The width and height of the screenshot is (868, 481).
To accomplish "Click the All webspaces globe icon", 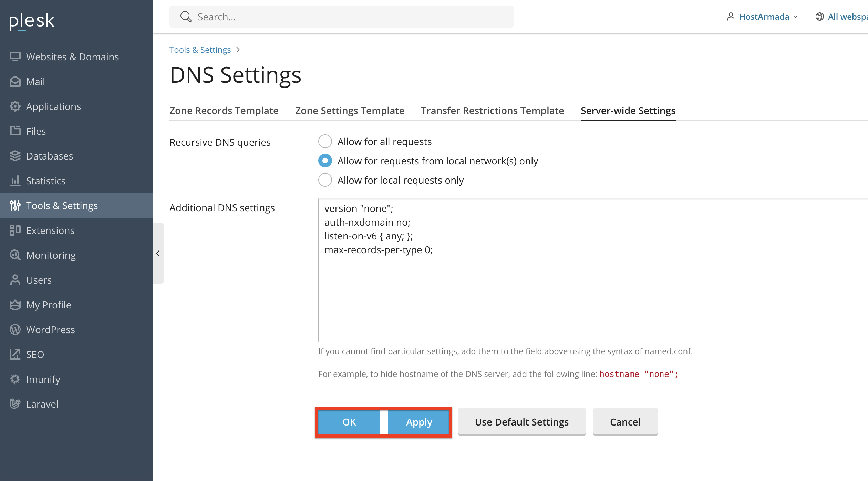I will coord(819,17).
